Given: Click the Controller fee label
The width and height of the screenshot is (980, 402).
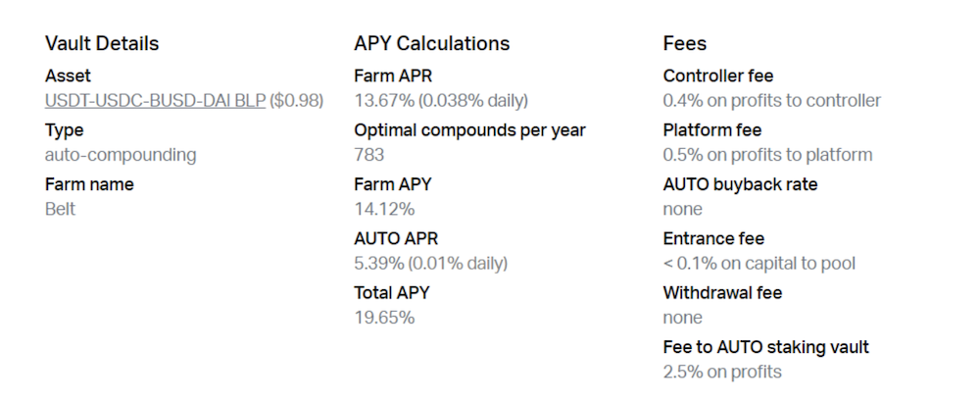Looking at the screenshot, I should [718, 75].
